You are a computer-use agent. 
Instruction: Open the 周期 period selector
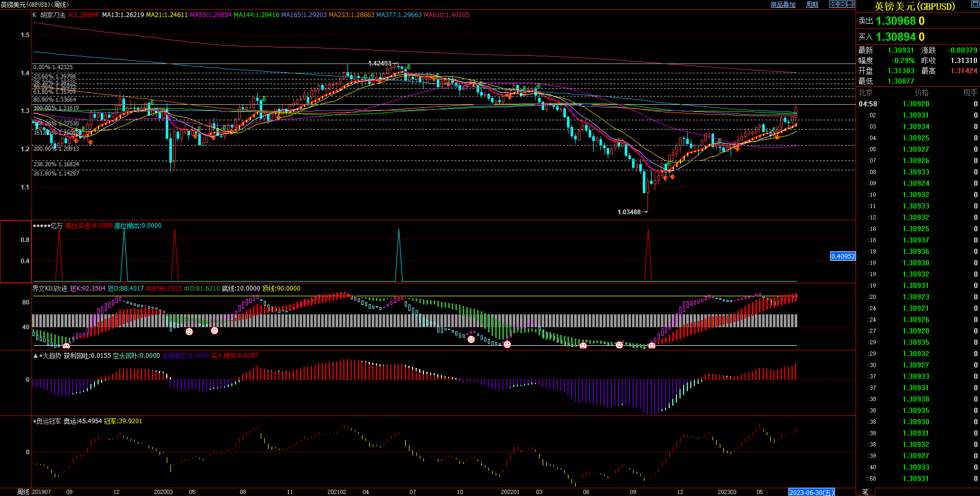pos(812,5)
